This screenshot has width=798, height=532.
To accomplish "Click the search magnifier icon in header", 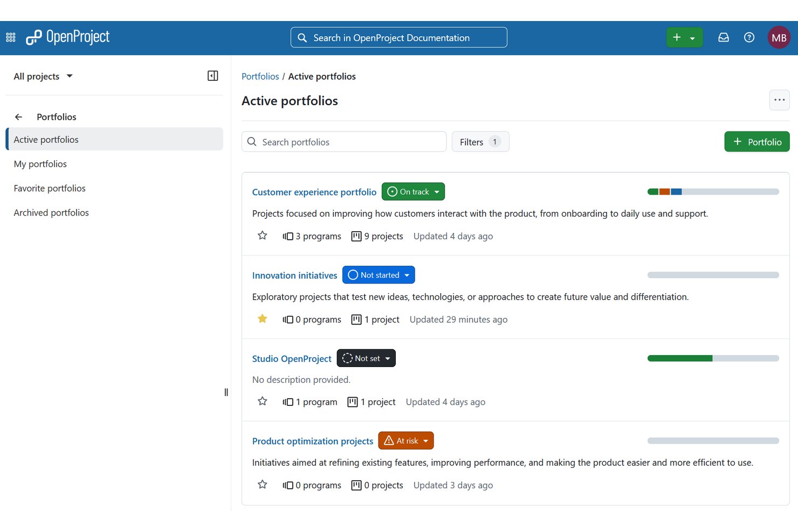I will (302, 38).
